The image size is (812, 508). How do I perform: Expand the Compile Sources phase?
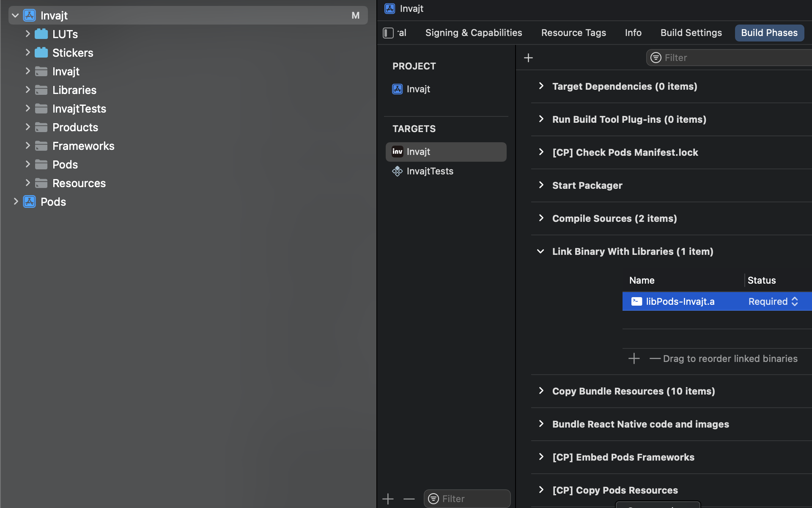(x=541, y=218)
